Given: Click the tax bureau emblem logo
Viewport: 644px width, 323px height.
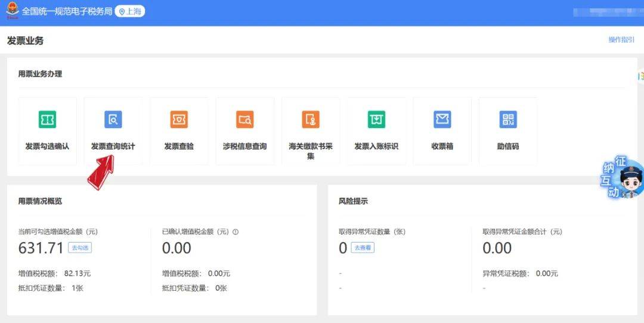Looking at the screenshot, I should pos(12,11).
